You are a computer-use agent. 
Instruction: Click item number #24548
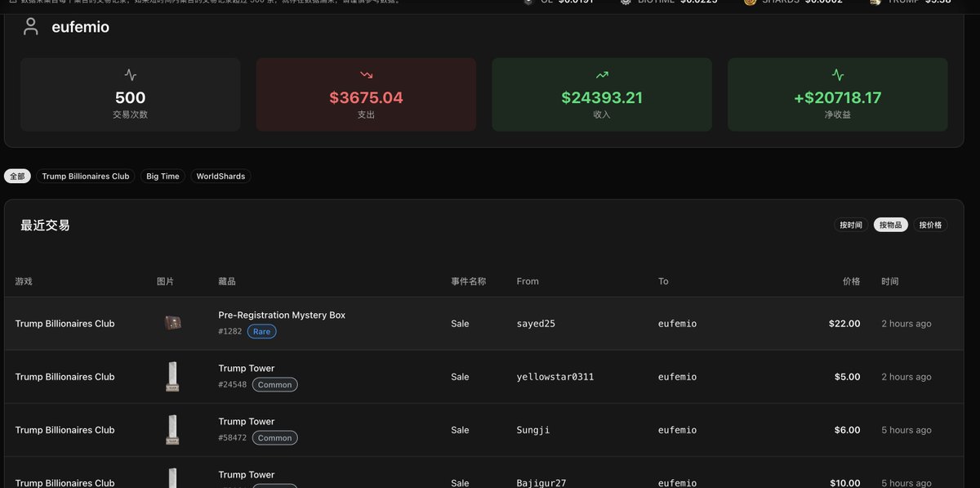click(233, 385)
